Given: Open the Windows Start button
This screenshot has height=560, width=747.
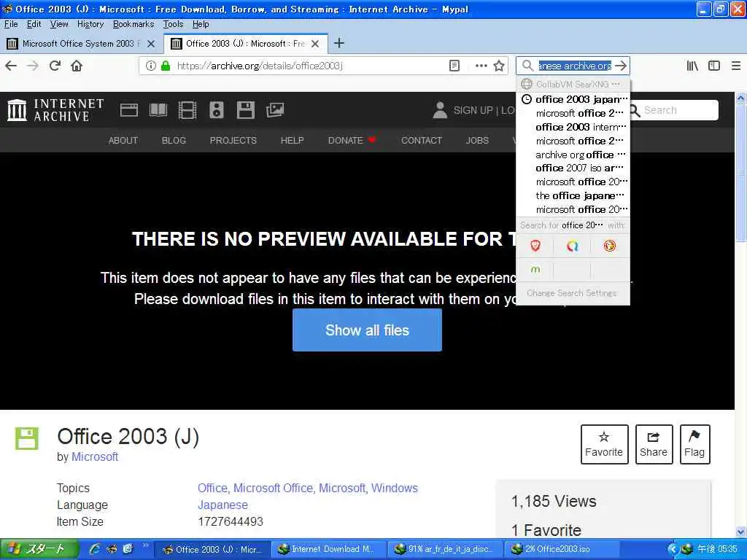Looking at the screenshot, I should tap(39, 549).
